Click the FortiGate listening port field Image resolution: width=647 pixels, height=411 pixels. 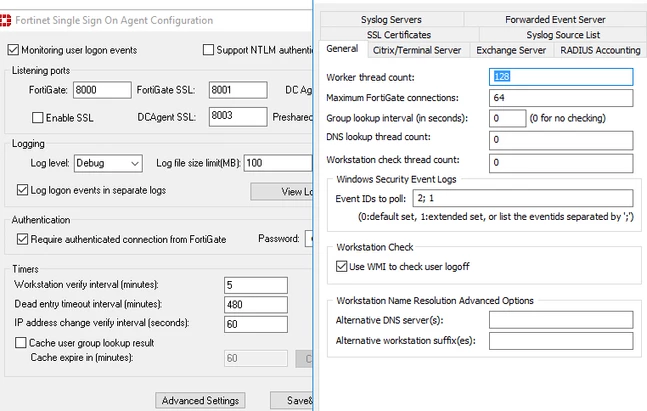[102, 90]
